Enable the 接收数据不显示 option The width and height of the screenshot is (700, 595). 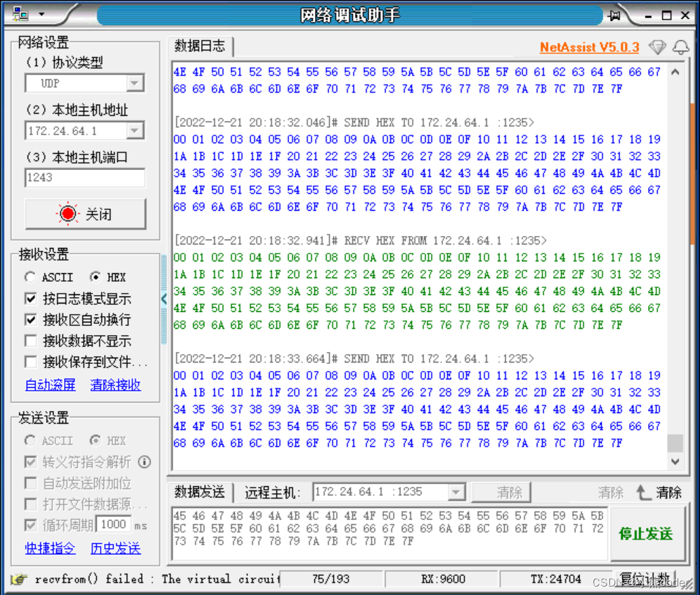click(x=30, y=342)
